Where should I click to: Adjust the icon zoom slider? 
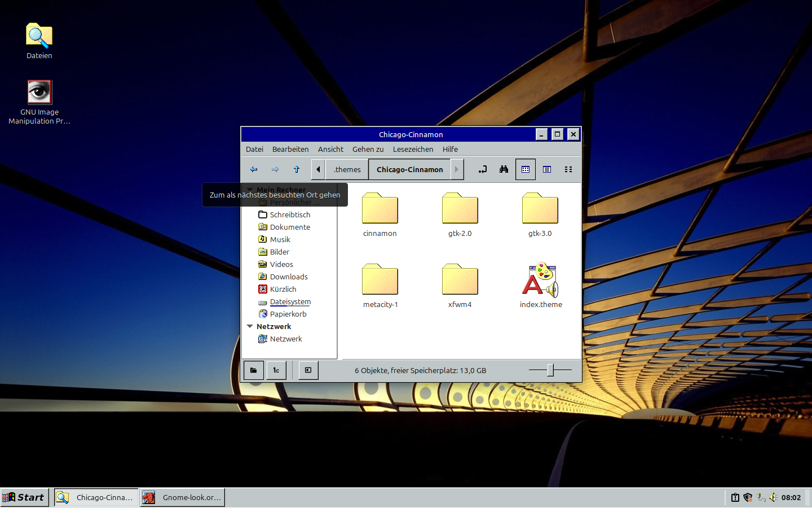coord(550,370)
